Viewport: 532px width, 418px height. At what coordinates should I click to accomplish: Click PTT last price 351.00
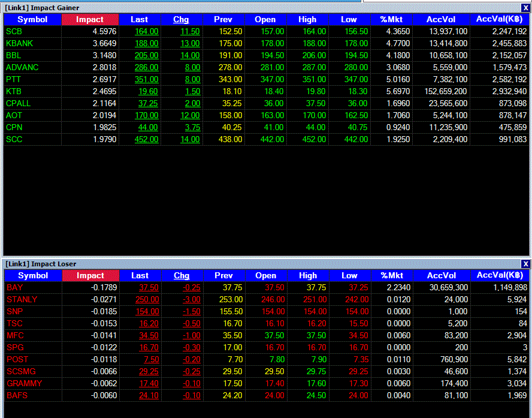coord(147,79)
